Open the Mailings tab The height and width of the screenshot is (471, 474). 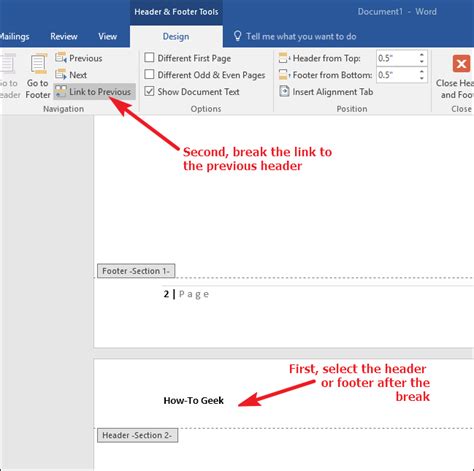pos(14,36)
